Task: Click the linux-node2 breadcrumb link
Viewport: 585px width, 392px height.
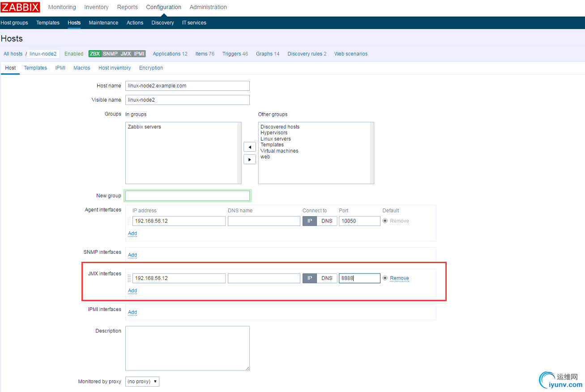Action: (43, 54)
